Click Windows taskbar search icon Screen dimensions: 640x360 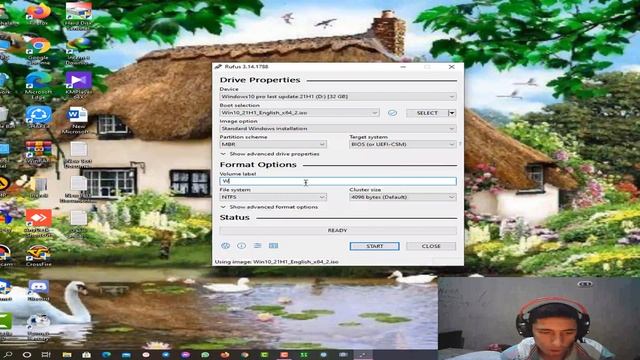(8, 355)
